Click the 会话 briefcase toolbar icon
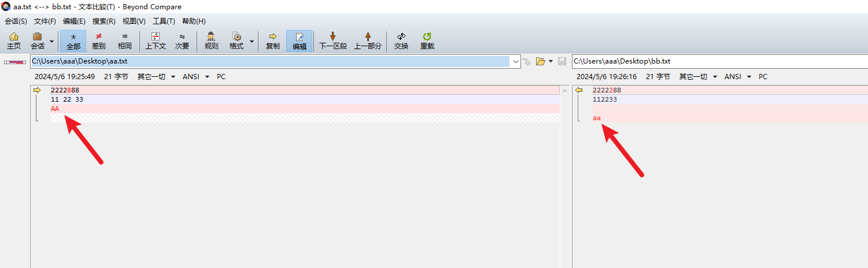 point(38,41)
